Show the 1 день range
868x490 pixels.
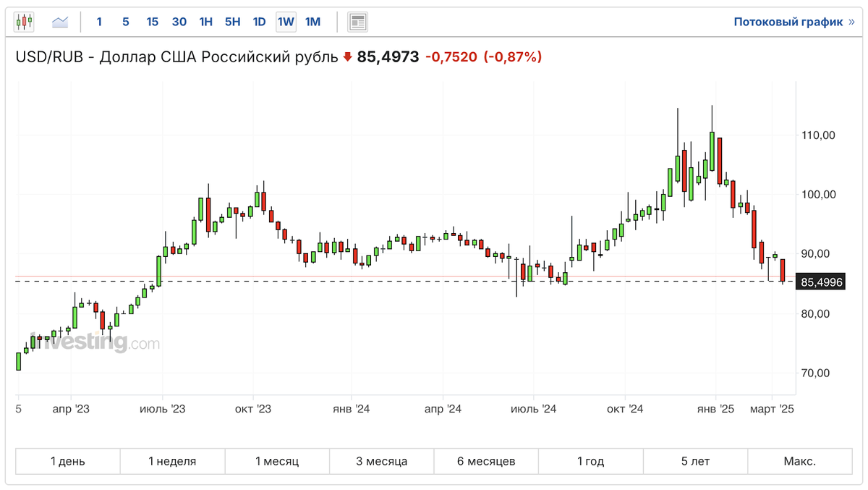pos(68,461)
